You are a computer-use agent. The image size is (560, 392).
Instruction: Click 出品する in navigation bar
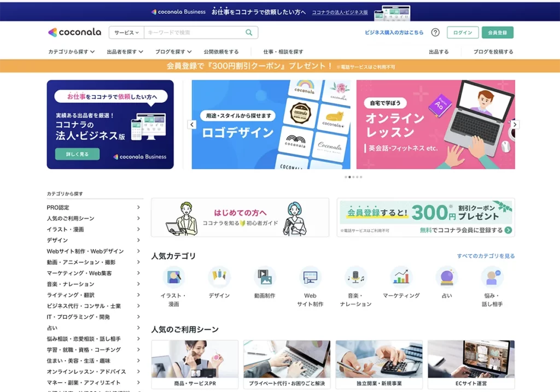pos(439,52)
